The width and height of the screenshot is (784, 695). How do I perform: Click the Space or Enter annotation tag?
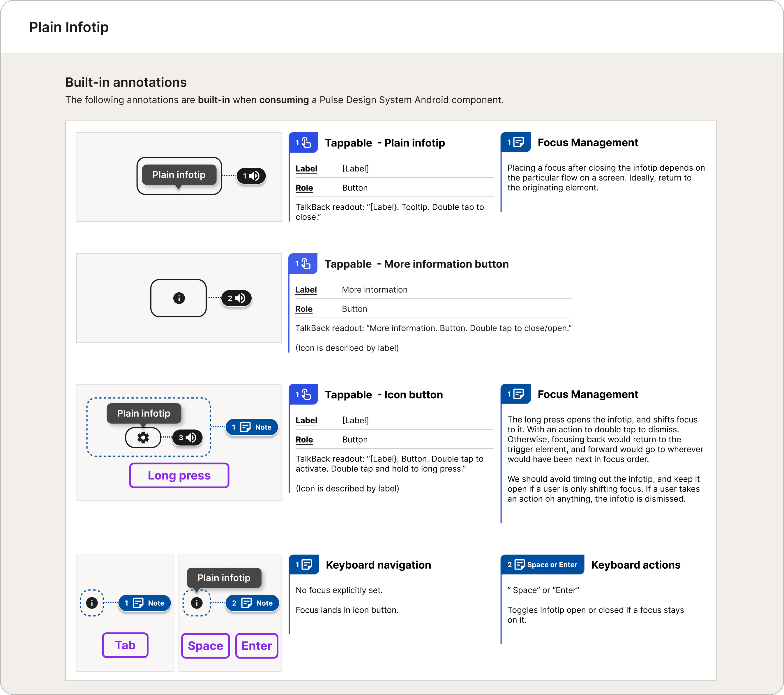point(542,565)
